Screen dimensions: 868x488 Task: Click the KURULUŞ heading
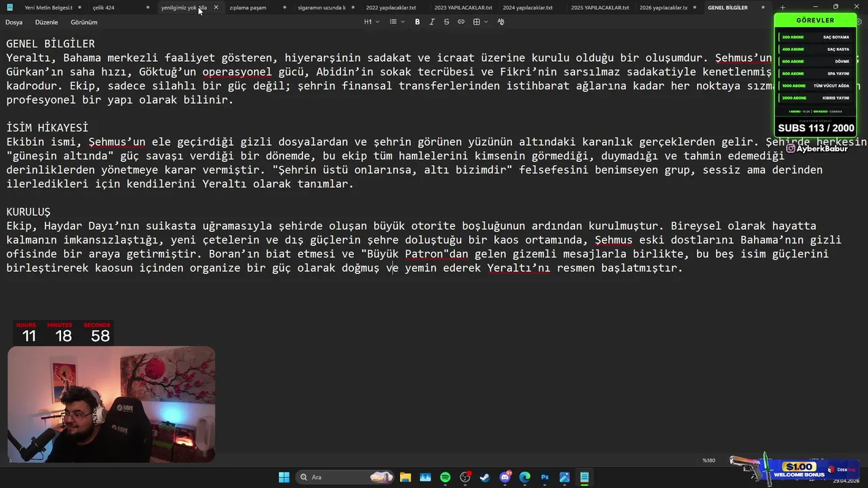(28, 212)
